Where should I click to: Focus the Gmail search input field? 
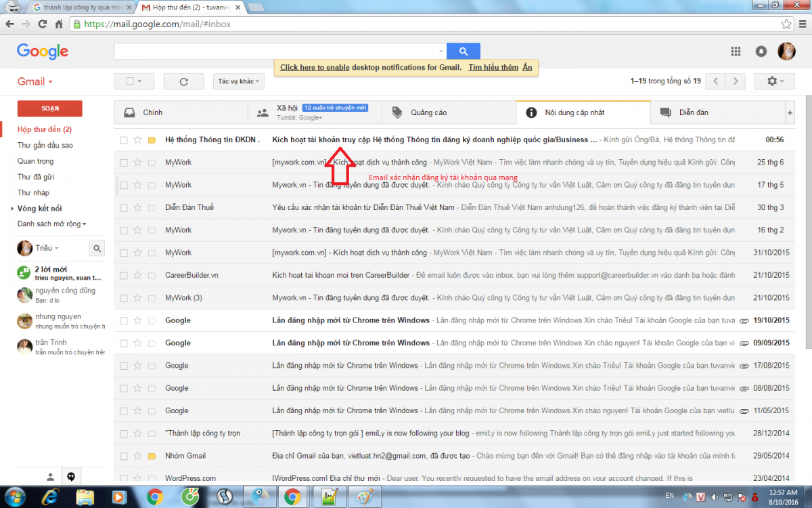click(x=275, y=51)
